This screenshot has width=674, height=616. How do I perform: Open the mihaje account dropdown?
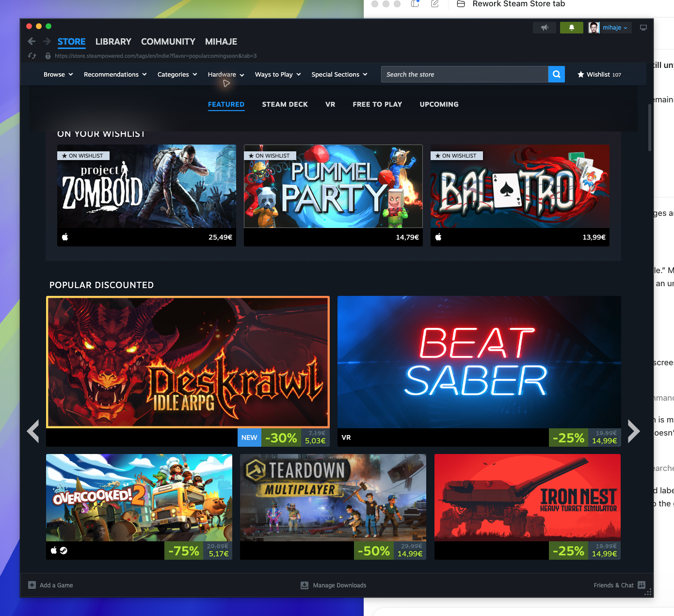(x=610, y=28)
